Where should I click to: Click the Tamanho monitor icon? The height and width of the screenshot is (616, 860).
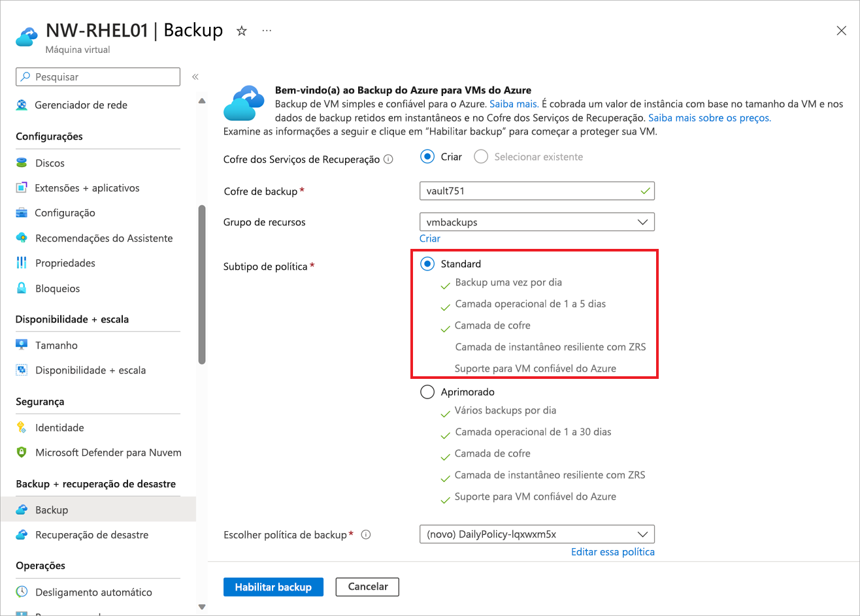click(22, 345)
